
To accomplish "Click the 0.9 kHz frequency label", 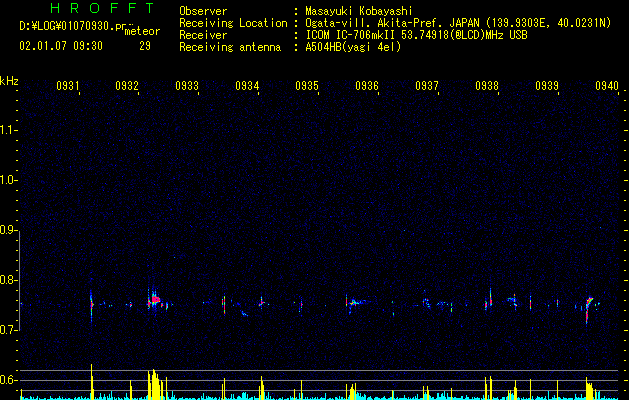I will (x=8, y=230).
